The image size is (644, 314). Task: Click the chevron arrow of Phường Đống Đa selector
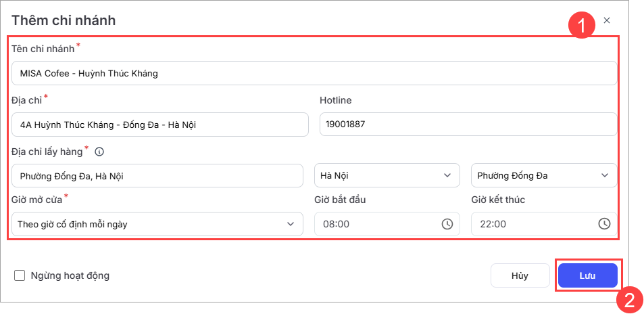click(x=604, y=176)
